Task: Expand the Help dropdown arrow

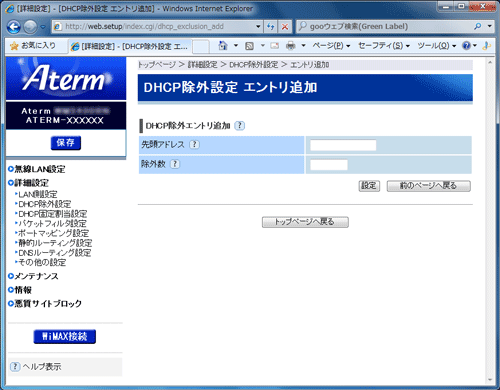Action: pos(475,46)
